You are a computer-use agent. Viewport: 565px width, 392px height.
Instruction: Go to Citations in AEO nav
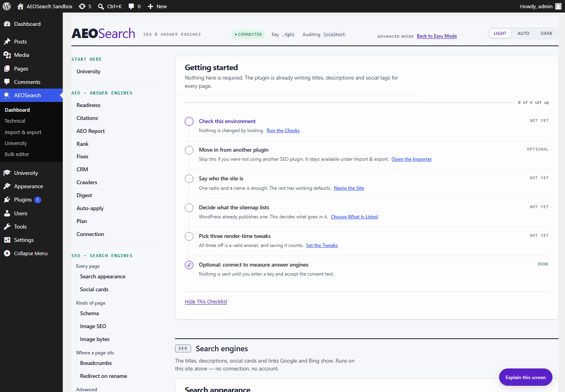pyautogui.click(x=87, y=118)
